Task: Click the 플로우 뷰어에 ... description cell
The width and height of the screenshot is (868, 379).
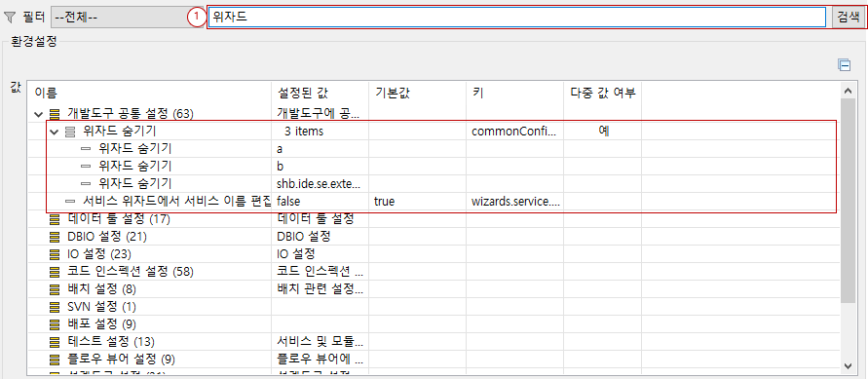Action: click(x=320, y=360)
